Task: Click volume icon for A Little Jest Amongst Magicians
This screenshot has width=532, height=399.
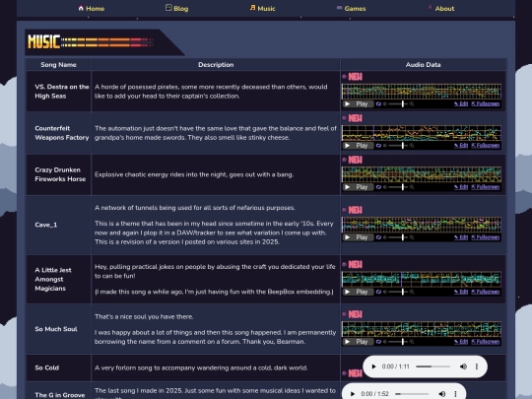Action: (x=385, y=292)
